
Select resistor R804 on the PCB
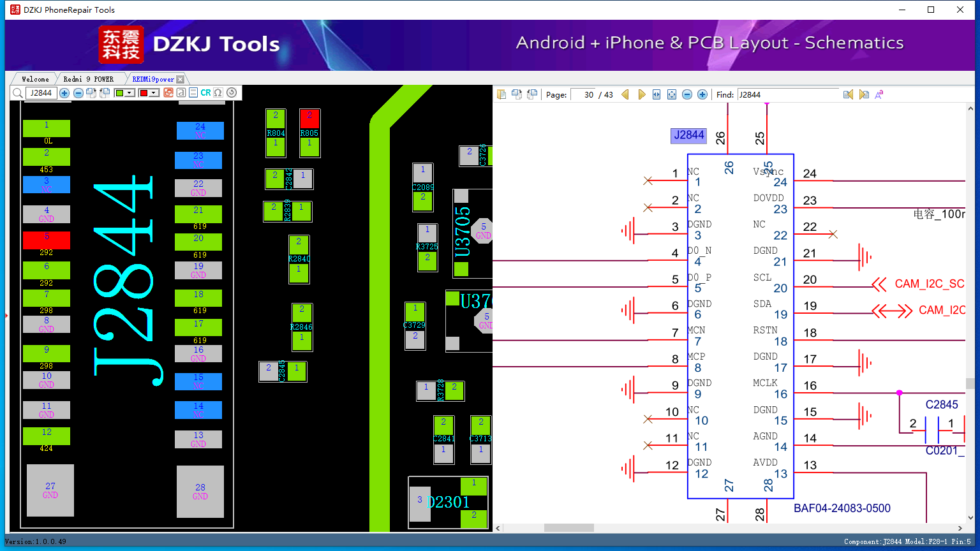[x=276, y=133]
